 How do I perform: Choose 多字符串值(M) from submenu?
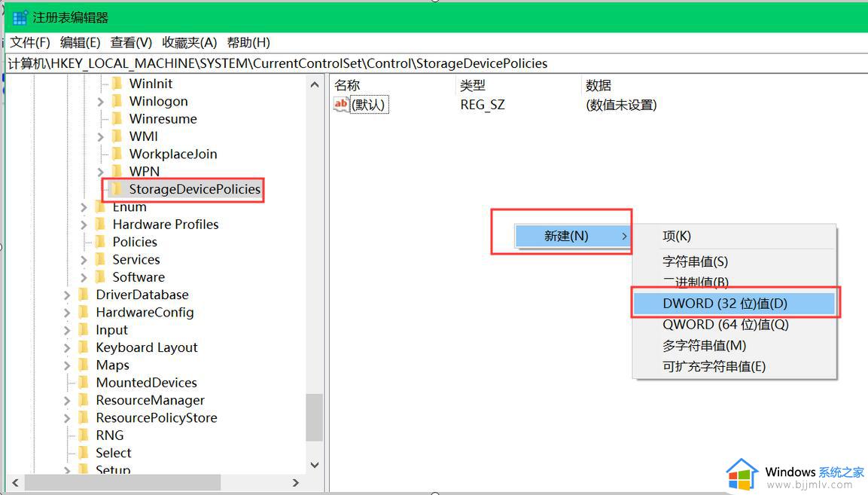(734, 345)
